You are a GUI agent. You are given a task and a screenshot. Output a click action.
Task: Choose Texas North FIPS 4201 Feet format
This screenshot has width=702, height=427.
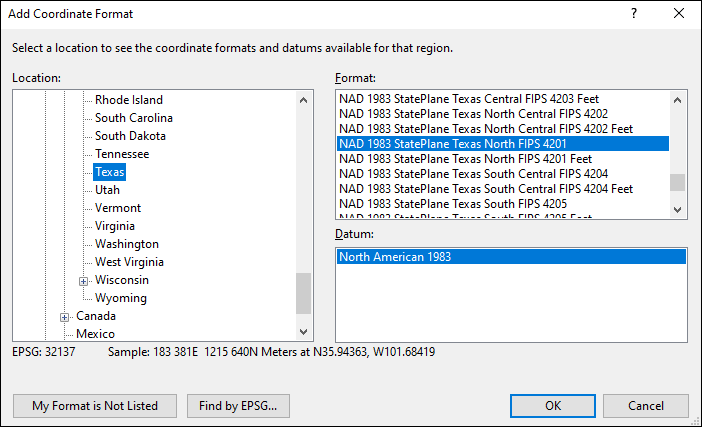tap(503, 159)
